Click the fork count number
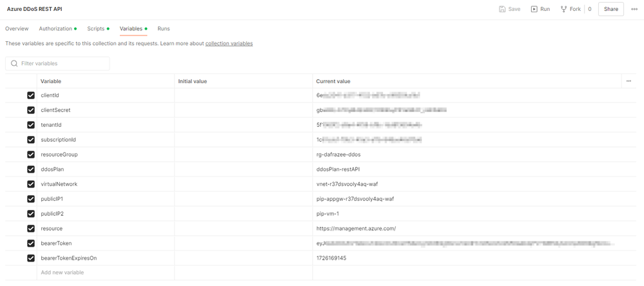This screenshot has height=286, width=644. pyautogui.click(x=590, y=9)
